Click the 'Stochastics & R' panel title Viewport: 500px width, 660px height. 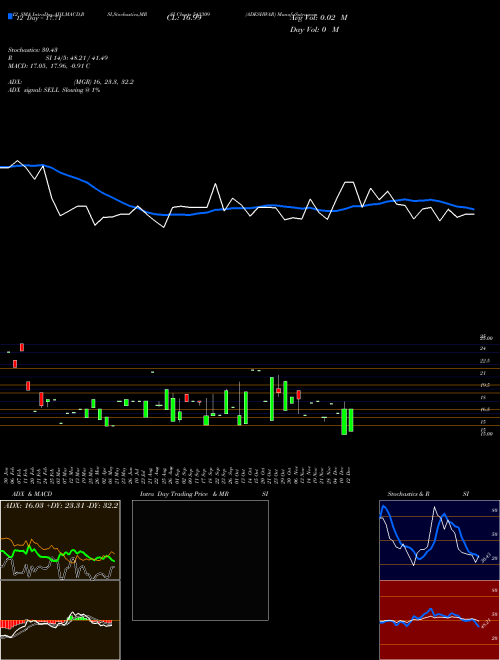pyautogui.click(x=409, y=494)
